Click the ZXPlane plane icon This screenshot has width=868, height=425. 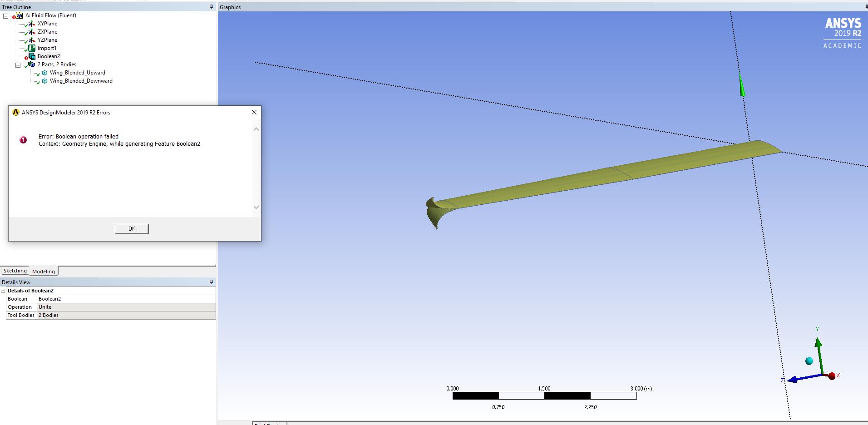click(32, 32)
